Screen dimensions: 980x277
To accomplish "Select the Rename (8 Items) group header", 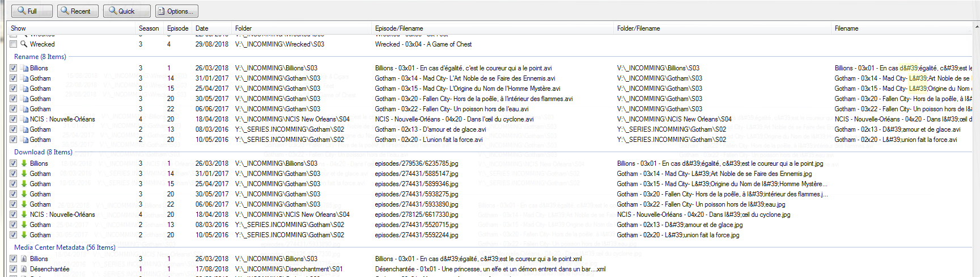I will point(40,57).
